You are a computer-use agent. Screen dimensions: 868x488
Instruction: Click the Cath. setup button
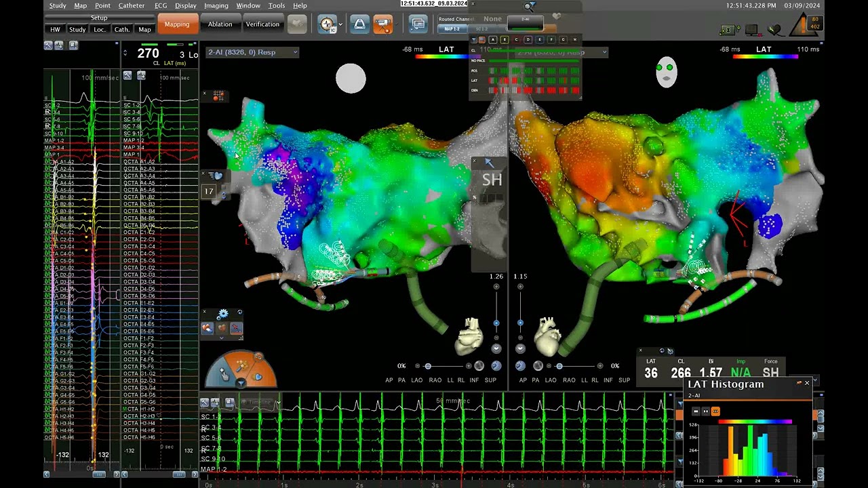[x=122, y=29]
